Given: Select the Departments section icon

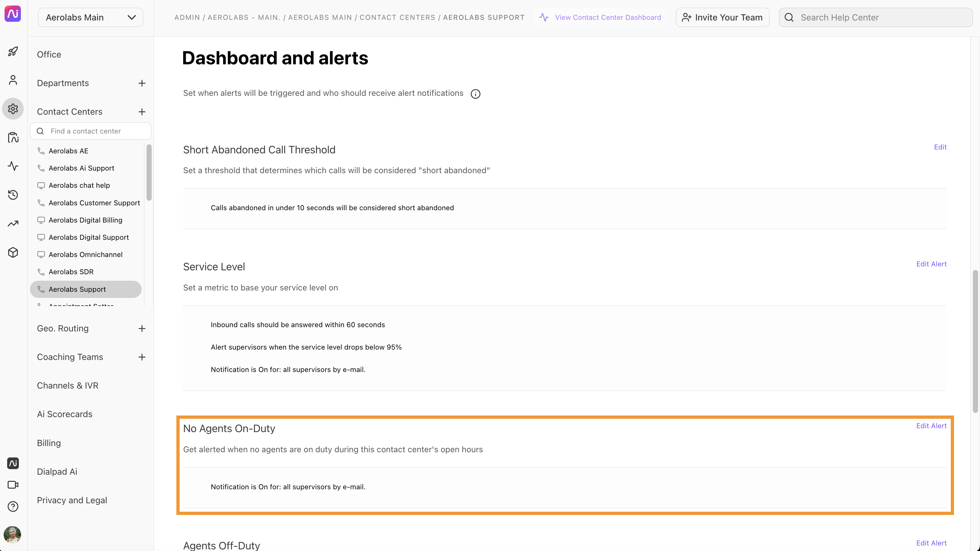Looking at the screenshot, I should (13, 80).
